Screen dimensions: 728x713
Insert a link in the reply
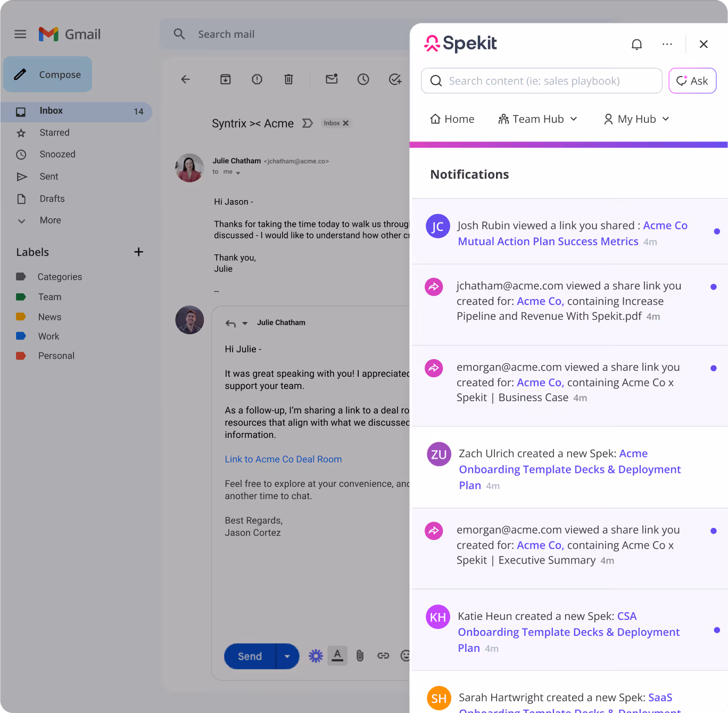(383, 656)
